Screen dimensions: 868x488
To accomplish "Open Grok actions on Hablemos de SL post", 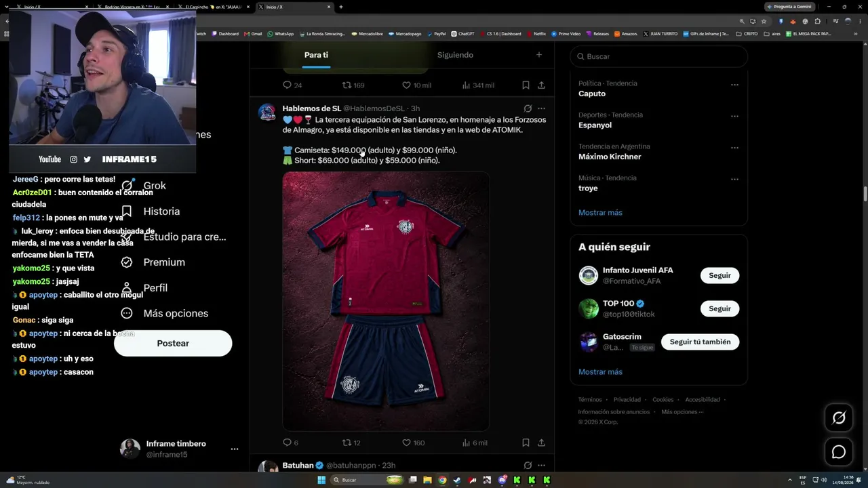I will tap(528, 108).
